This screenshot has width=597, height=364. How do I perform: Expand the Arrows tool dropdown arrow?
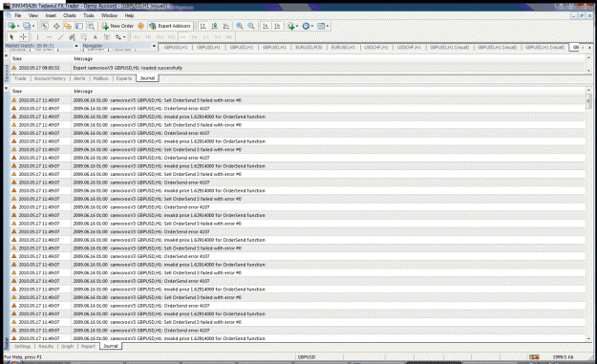[x=124, y=37]
